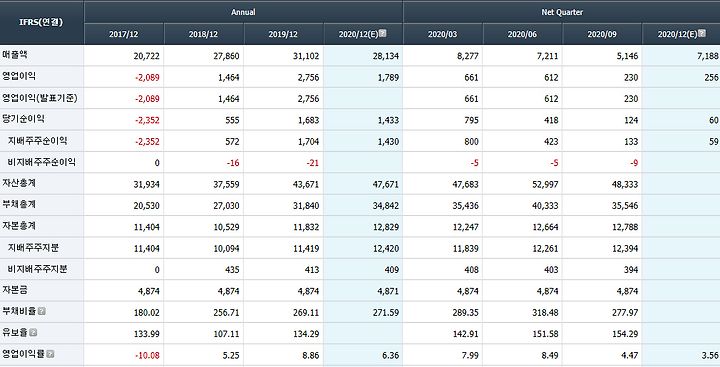Select estimated 자본총계 value 12,829
The height and width of the screenshot is (367, 720).
click(386, 227)
